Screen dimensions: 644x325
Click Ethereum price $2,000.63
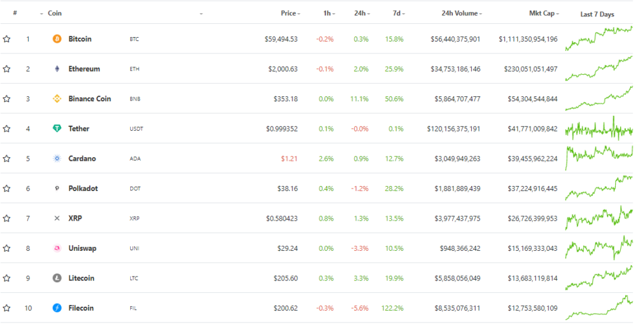(x=283, y=69)
